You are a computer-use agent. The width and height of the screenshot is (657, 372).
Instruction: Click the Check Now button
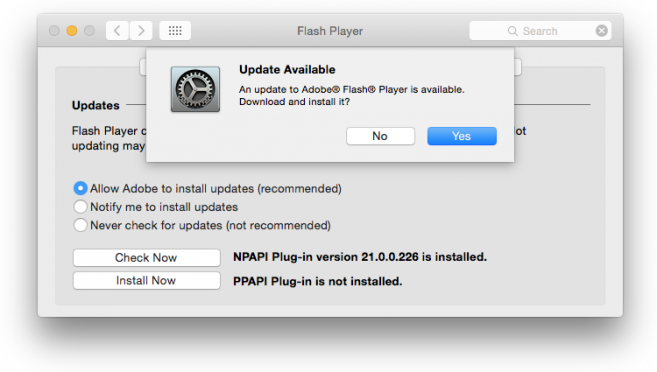pos(146,258)
